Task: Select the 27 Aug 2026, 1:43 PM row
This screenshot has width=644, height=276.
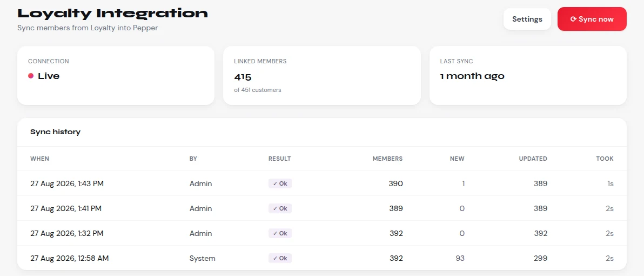Action: pyautogui.click(x=322, y=183)
